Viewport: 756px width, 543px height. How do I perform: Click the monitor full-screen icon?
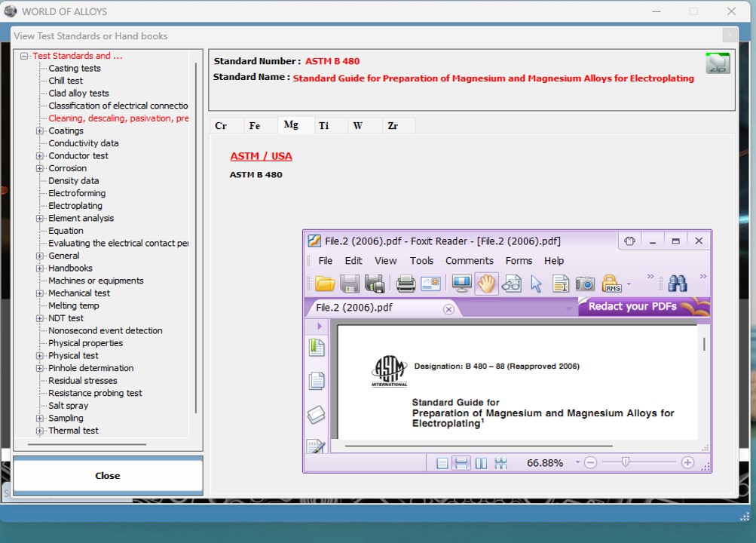tap(461, 284)
